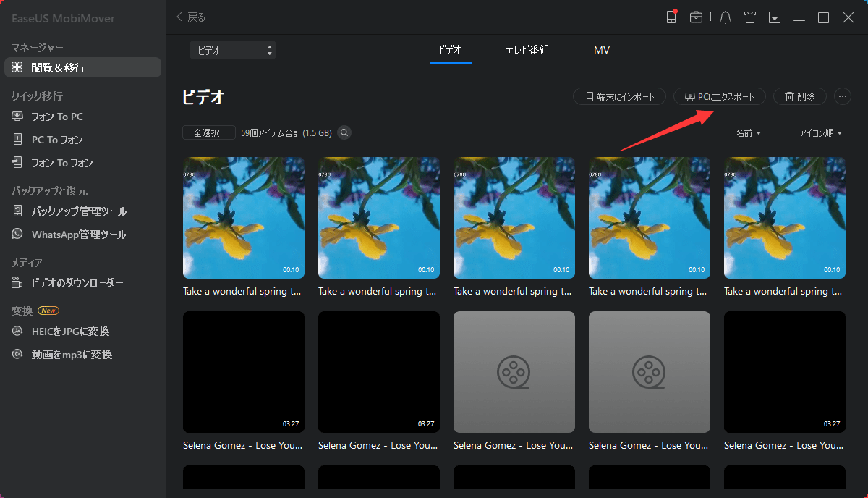Click the t-shirt theme icon
Viewport: 868px width, 498px height.
tap(749, 17)
